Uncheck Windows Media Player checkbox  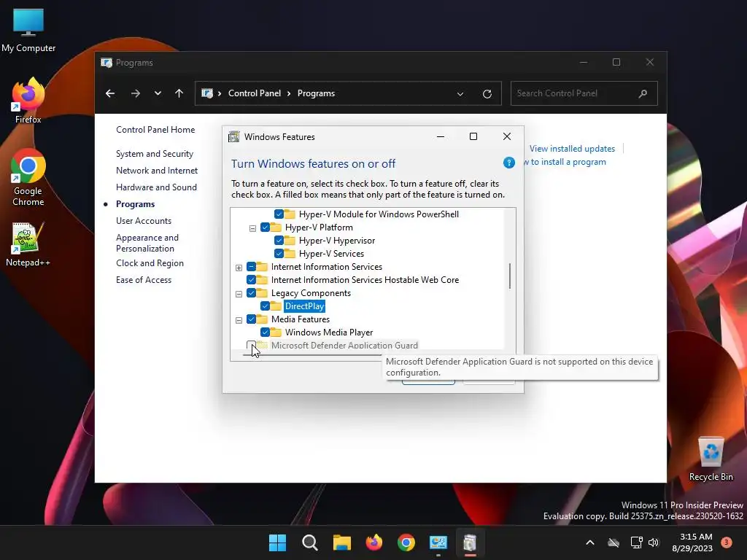[266, 332]
